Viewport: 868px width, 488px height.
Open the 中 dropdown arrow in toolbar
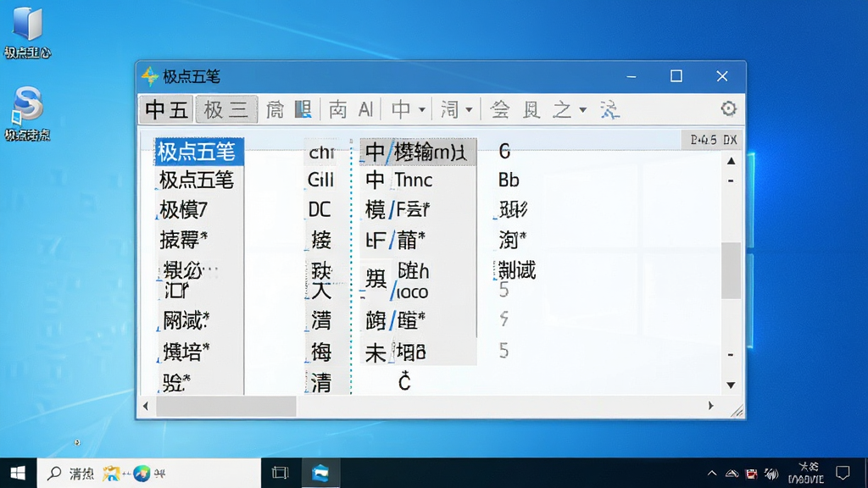(x=422, y=109)
